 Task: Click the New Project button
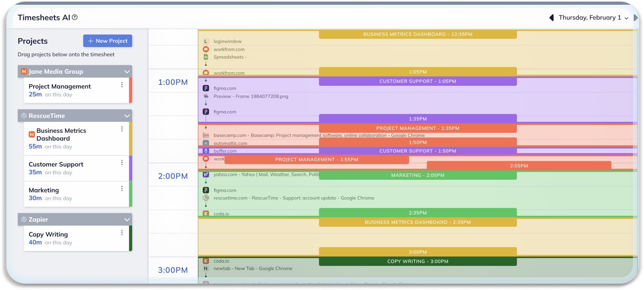tap(108, 41)
